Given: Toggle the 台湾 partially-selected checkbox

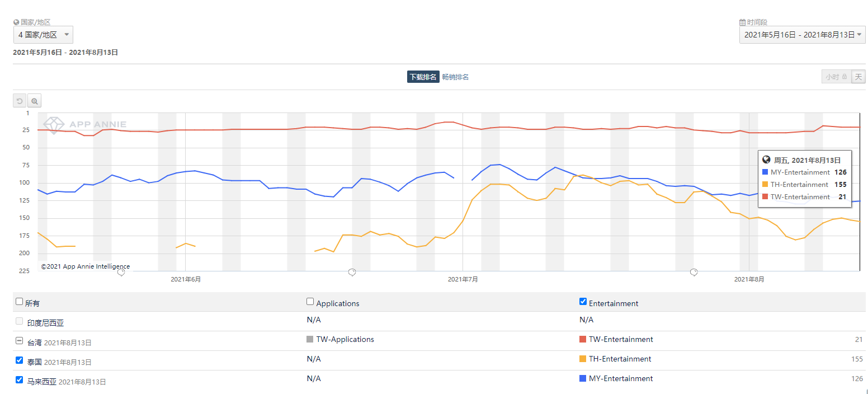Looking at the screenshot, I should point(20,341).
